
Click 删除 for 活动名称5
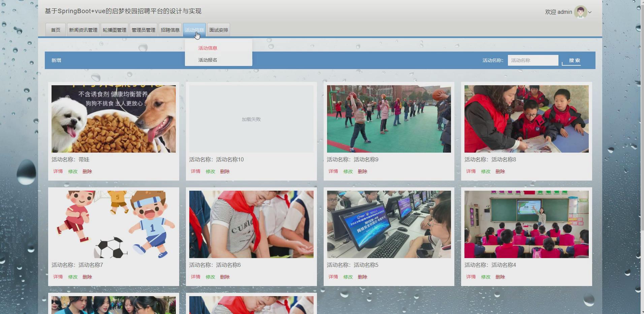(x=362, y=277)
